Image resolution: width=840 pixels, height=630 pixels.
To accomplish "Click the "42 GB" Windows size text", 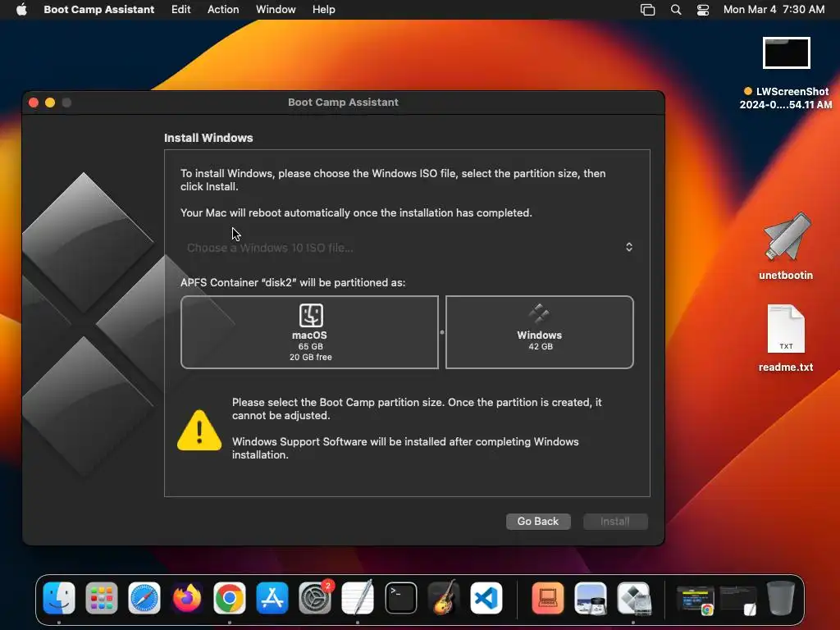I will [541, 347].
